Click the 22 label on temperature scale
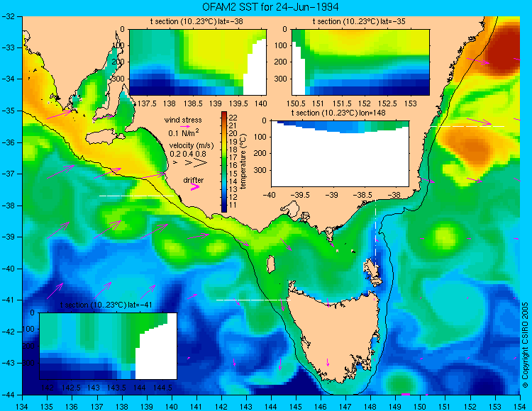The image size is (532, 411). coord(233,118)
